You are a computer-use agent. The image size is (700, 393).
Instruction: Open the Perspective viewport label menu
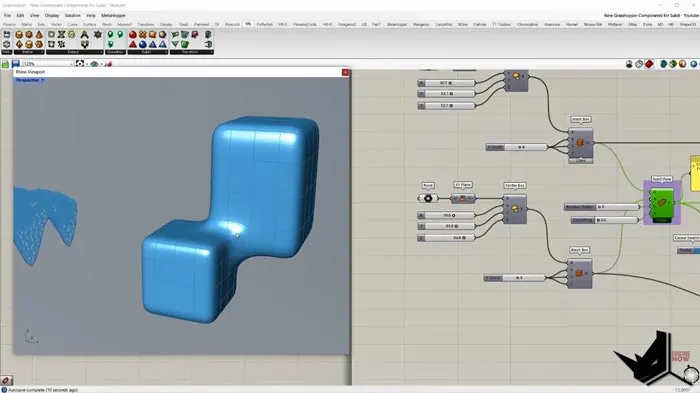tap(30, 80)
